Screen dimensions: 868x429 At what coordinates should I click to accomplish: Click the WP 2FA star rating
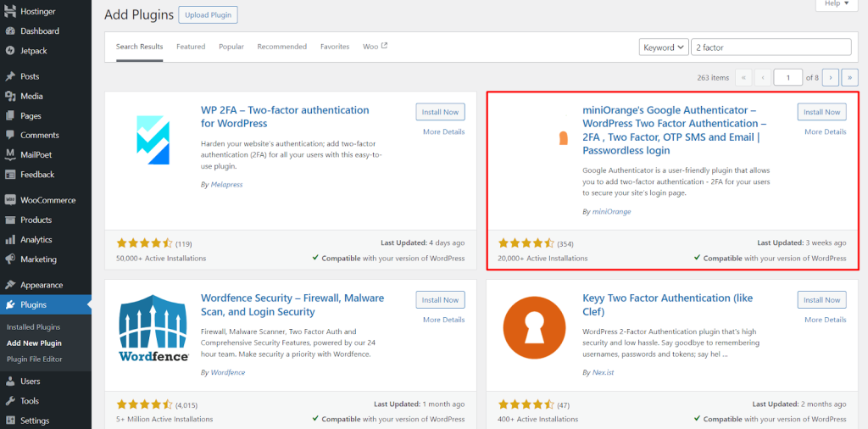pos(144,243)
